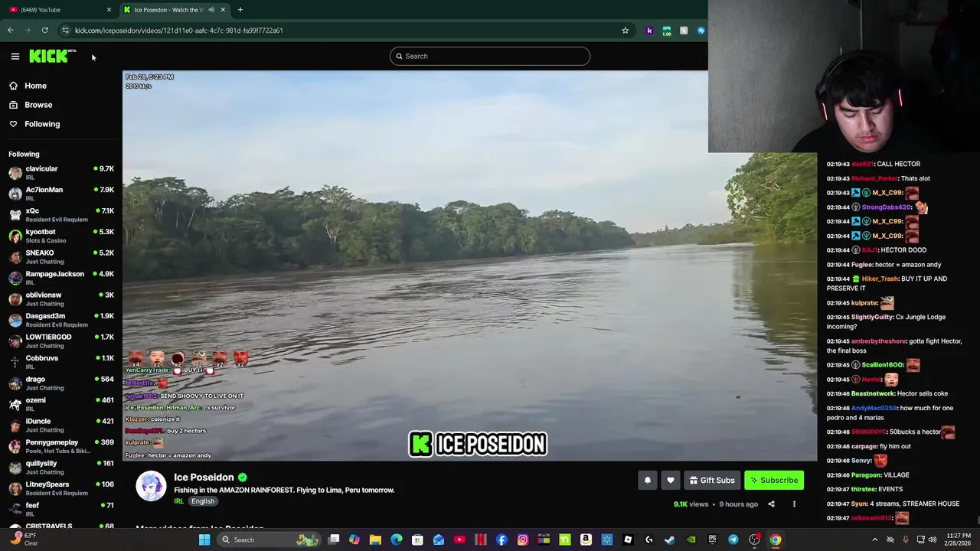Launch Microsoft Edge from the taskbar
Viewport: 980px width, 551px height.
[x=397, y=540]
